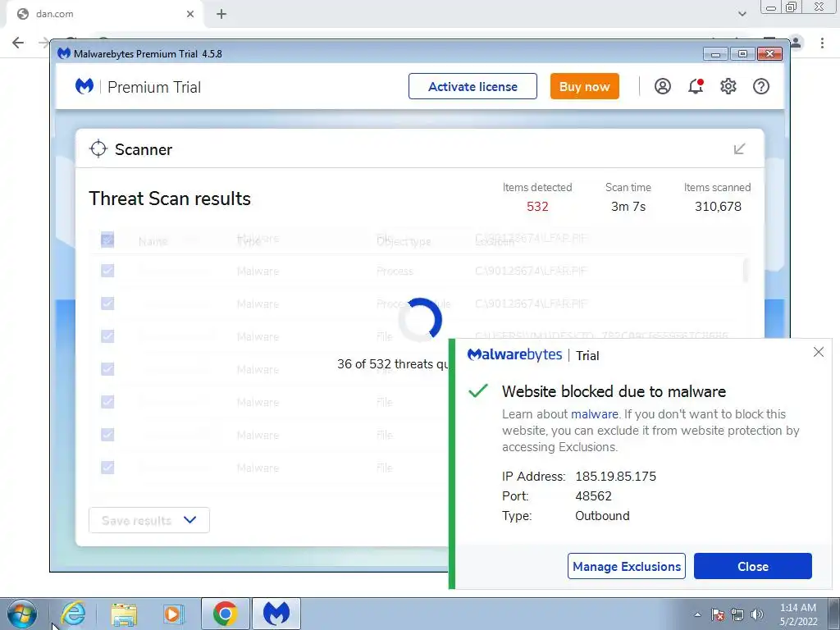
Task: Open Malwarebytes settings gear
Action: pyautogui.click(x=728, y=86)
